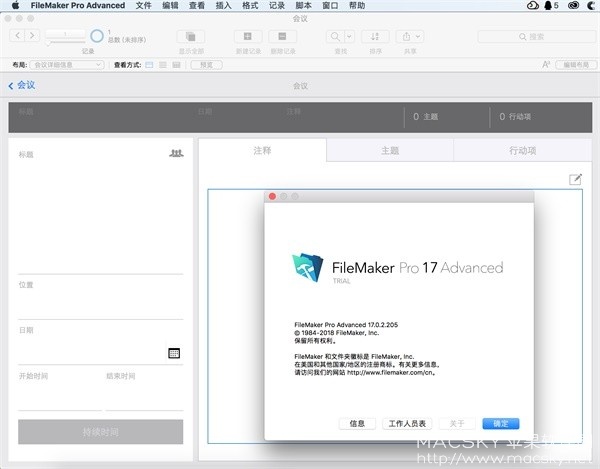Click the 确定 button

(x=501, y=423)
